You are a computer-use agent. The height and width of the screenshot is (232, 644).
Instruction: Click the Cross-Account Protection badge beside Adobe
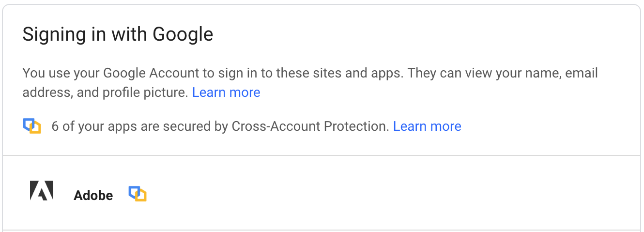(138, 194)
